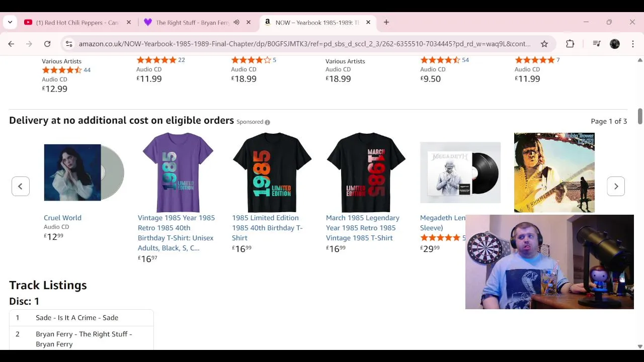Viewport: 644px width, 362px height.
Task: Switch to the Red Hot Chili Peppers tab
Action: [x=75, y=23]
